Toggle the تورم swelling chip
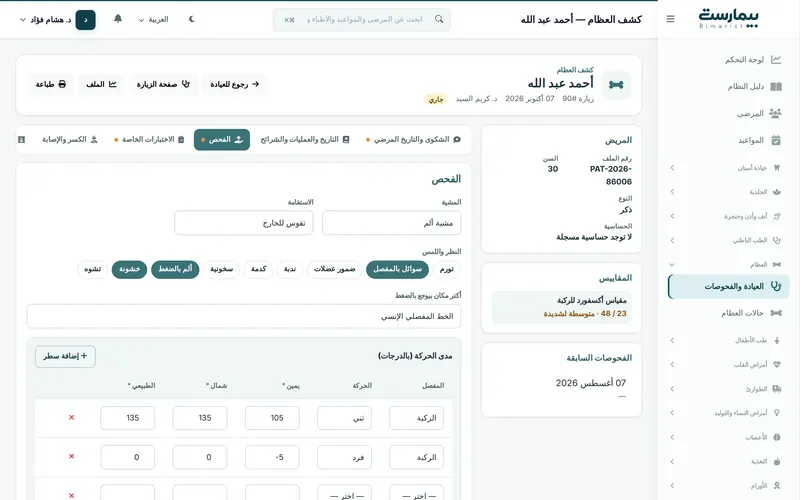The width and height of the screenshot is (800, 500). pyautogui.click(x=446, y=269)
